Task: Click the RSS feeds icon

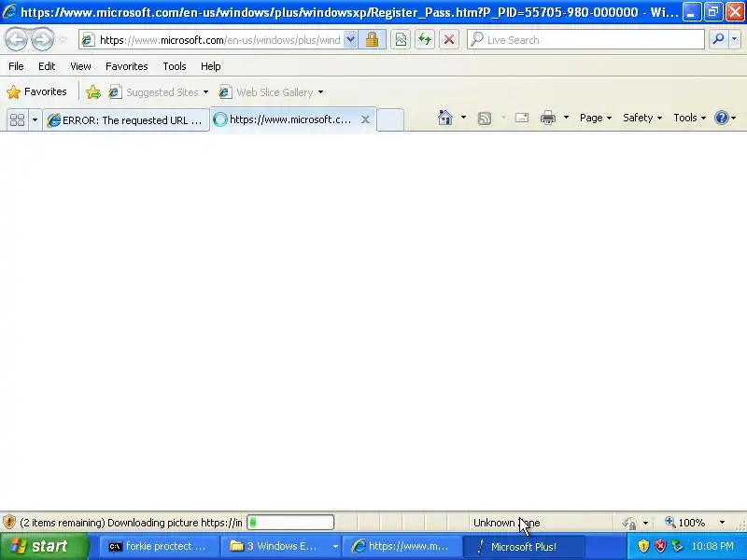Action: (x=485, y=119)
